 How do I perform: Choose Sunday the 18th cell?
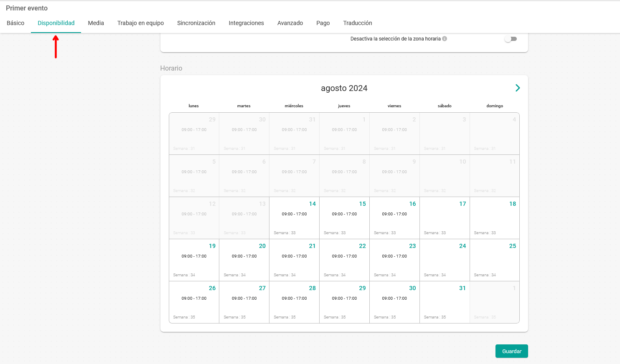coord(495,218)
